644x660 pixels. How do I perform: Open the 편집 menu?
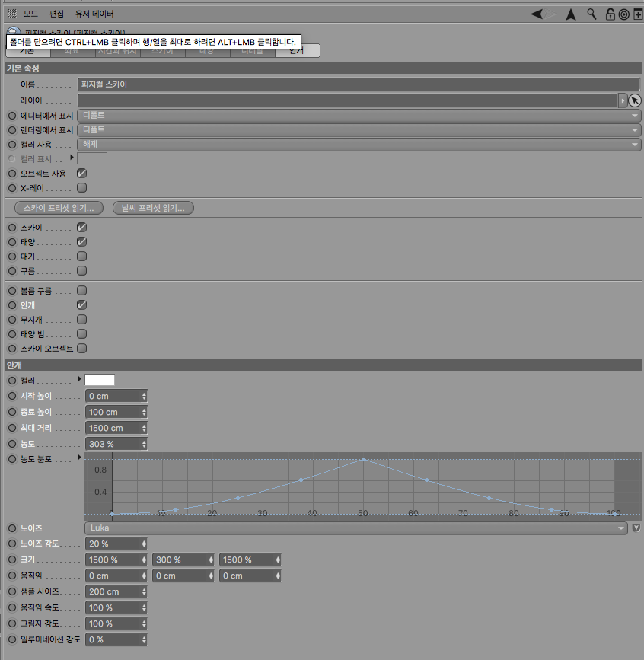coord(56,14)
